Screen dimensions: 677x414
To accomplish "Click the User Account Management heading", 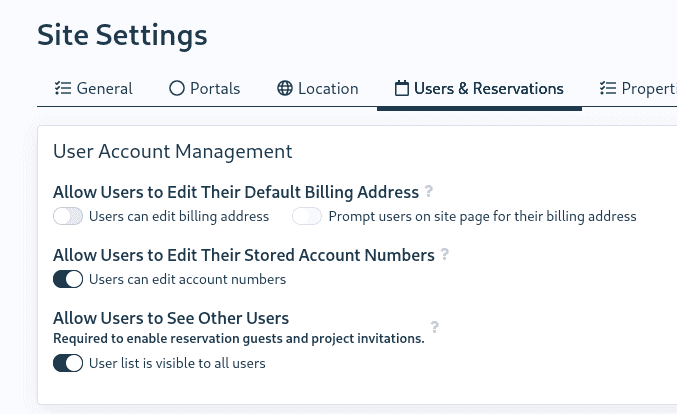I will pos(172,152).
